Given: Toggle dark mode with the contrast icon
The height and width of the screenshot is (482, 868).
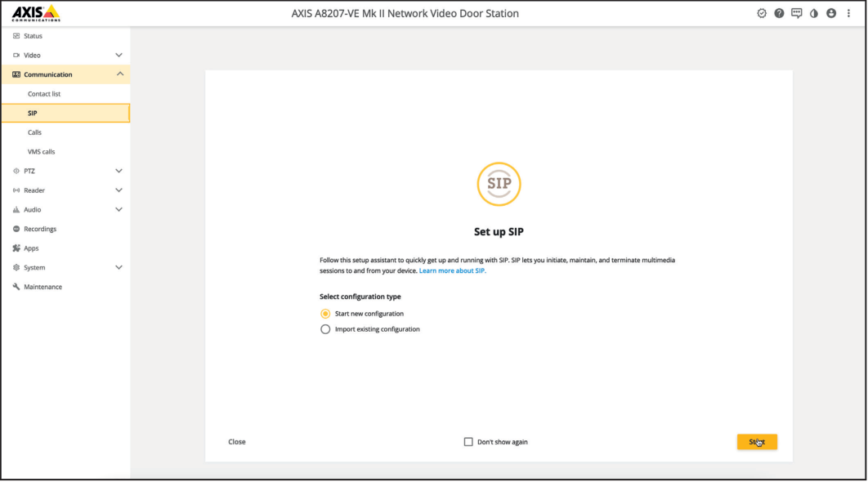Looking at the screenshot, I should [x=814, y=12].
